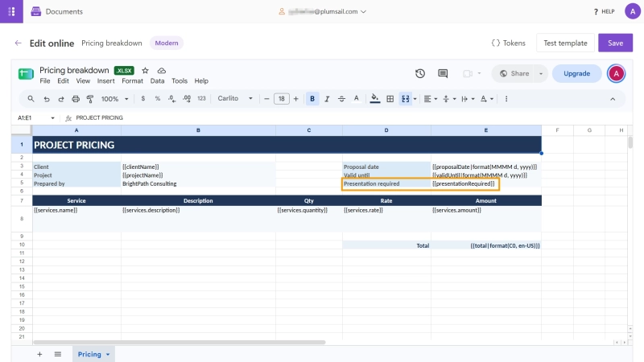Viewport: 644px width, 362px height.
Task: Open the Tokens panel
Action: pyautogui.click(x=509, y=43)
